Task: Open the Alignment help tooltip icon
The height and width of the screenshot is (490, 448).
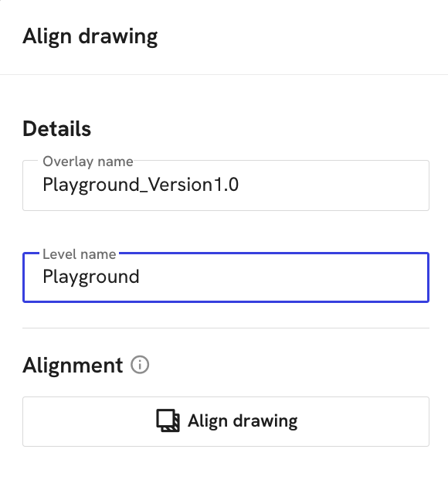Action: pos(140,365)
